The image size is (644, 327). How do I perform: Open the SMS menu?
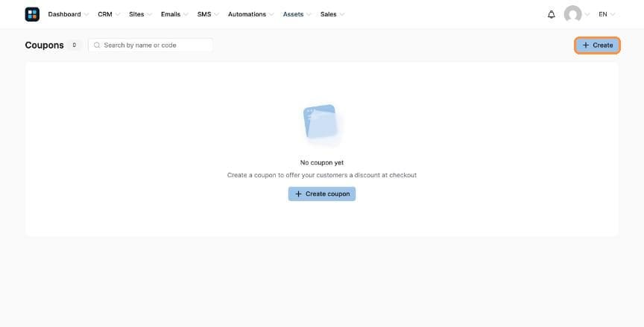tap(204, 14)
